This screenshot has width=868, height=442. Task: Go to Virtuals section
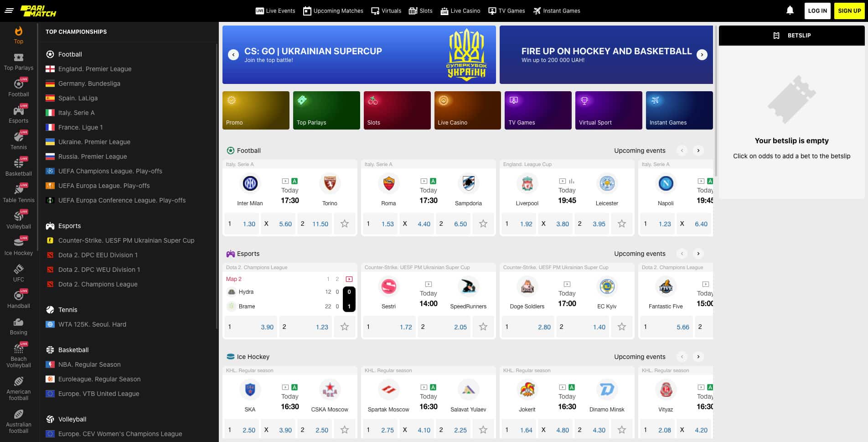pyautogui.click(x=386, y=11)
